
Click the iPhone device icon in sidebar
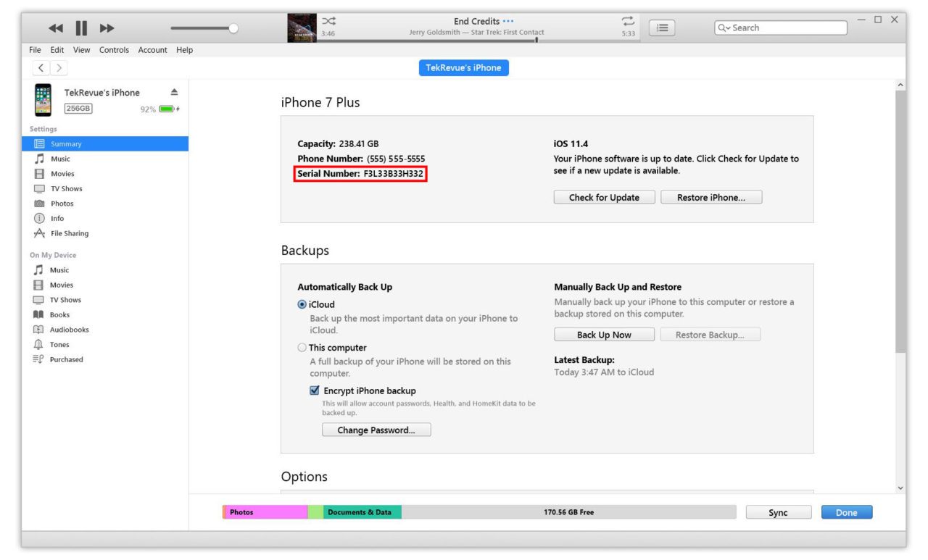tap(43, 100)
